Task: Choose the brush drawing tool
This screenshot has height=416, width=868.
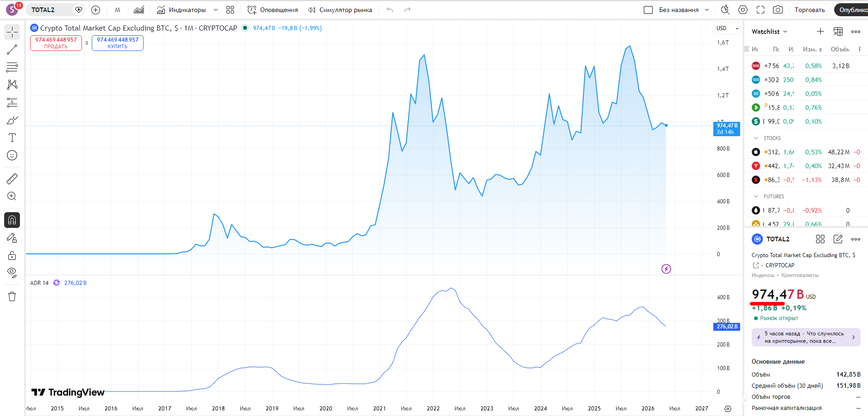Action: 12,120
